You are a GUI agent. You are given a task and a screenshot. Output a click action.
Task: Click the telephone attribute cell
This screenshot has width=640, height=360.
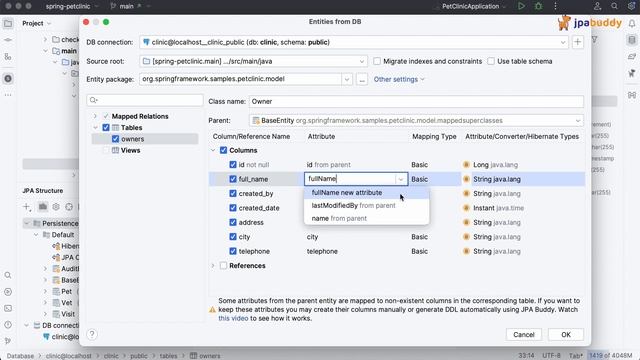(x=322, y=251)
